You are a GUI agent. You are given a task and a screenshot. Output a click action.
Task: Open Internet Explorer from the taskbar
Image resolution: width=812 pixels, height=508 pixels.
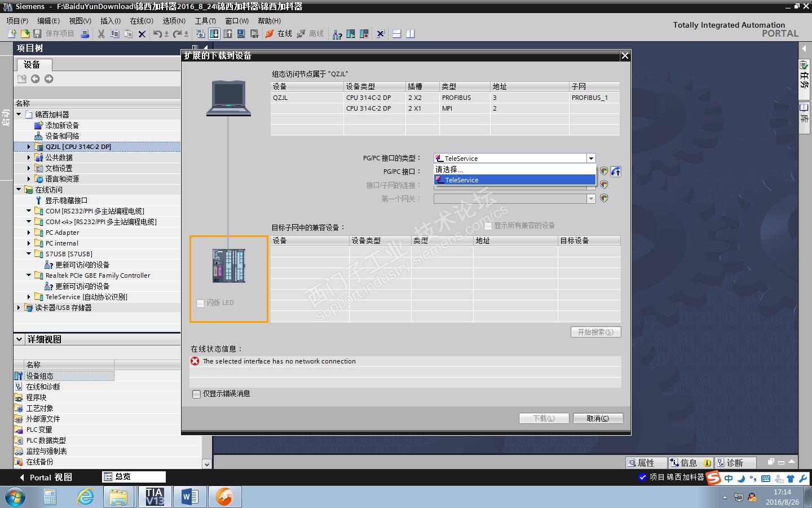(x=85, y=497)
